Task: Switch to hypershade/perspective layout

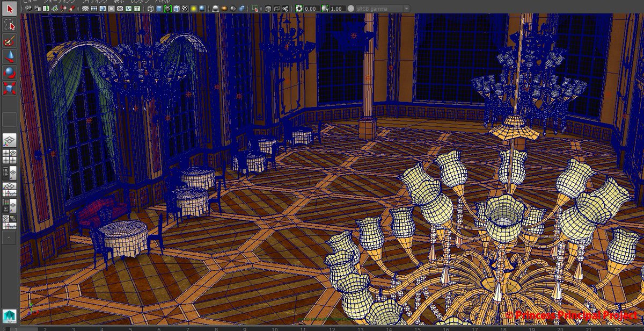Action: [x=10, y=205]
